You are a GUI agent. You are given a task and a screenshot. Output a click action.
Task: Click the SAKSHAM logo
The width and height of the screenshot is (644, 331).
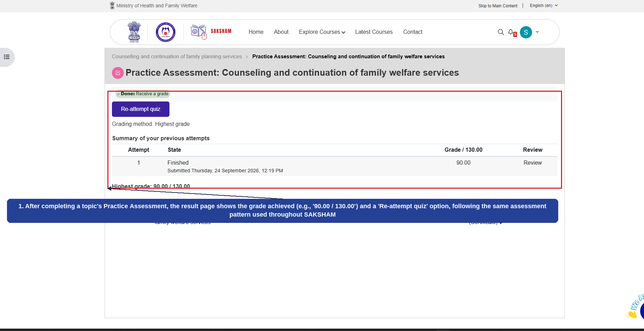(x=211, y=32)
